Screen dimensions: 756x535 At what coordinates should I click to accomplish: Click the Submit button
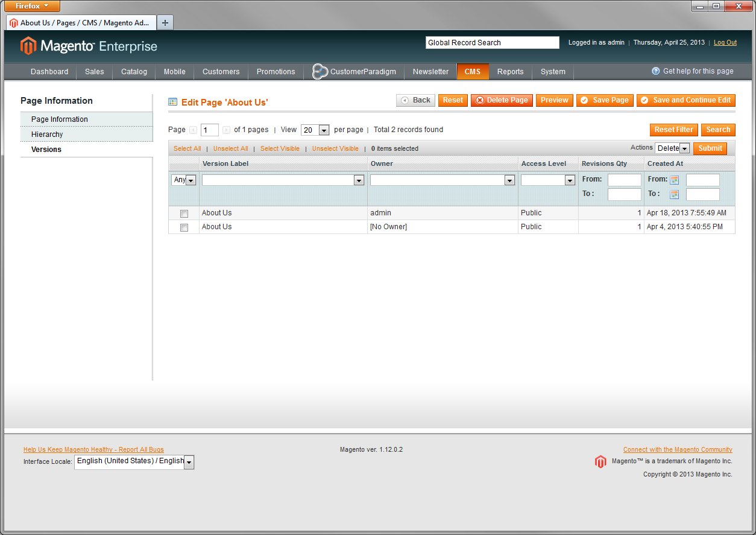710,148
